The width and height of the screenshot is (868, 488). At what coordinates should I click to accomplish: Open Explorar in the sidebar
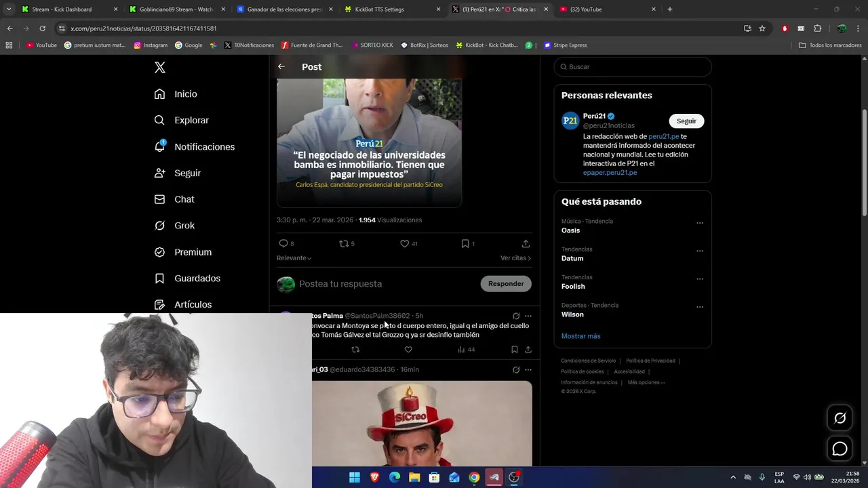[181, 120]
